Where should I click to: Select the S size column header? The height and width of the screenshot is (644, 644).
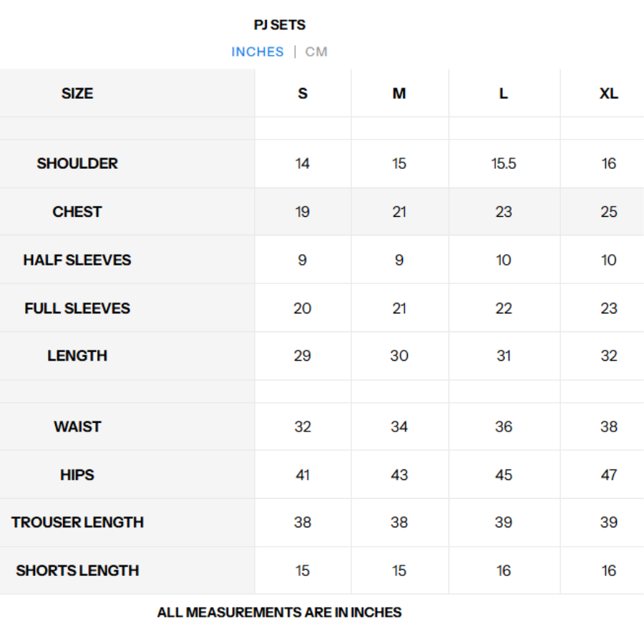pos(303,94)
